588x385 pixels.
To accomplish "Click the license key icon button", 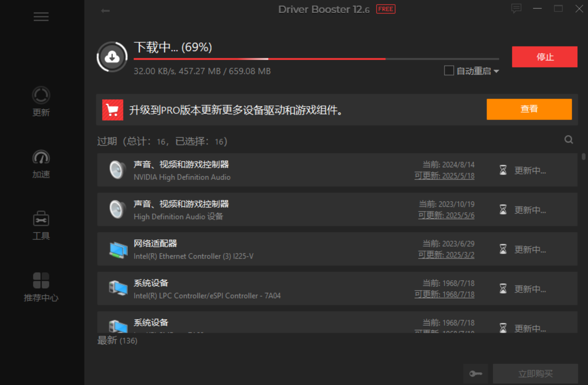I will 475,373.
